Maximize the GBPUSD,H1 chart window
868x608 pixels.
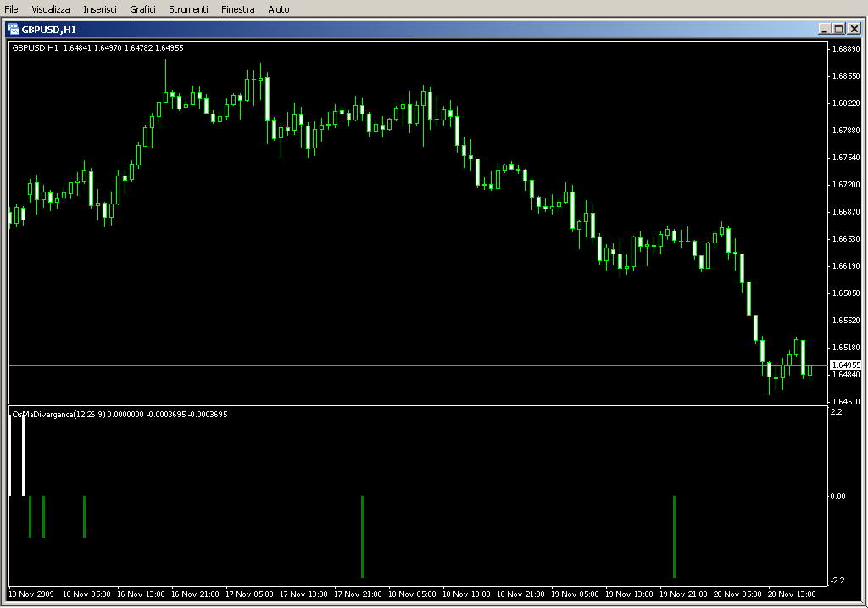coord(838,28)
